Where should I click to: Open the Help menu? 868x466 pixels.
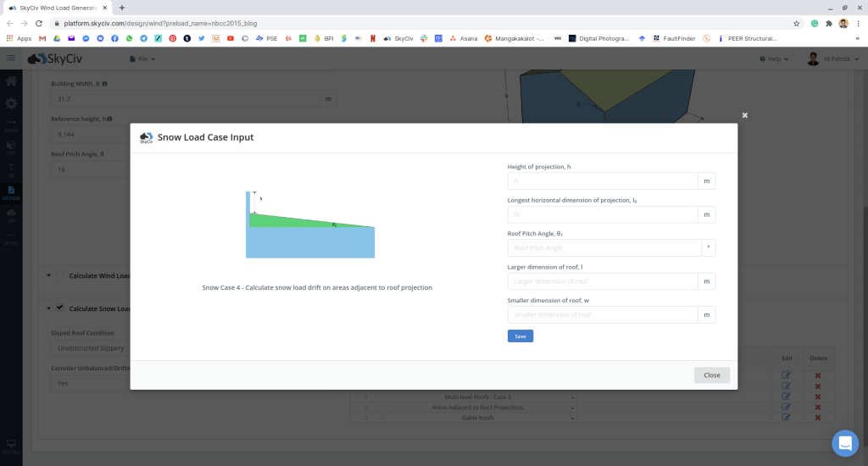[x=774, y=59]
